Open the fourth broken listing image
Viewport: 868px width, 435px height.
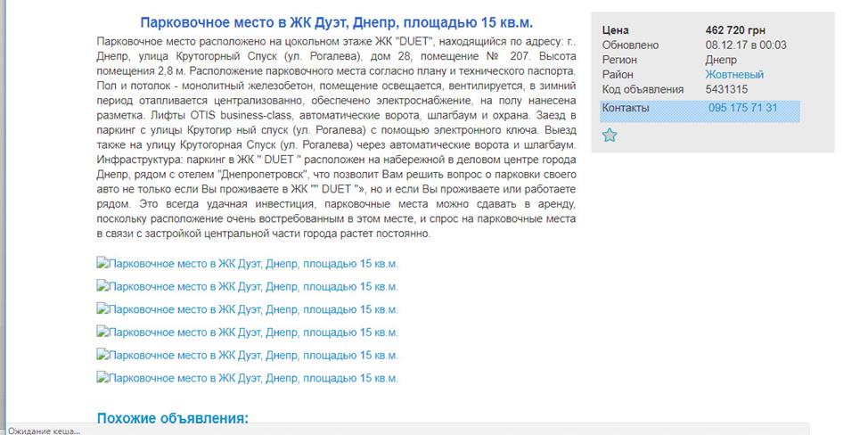tap(248, 332)
